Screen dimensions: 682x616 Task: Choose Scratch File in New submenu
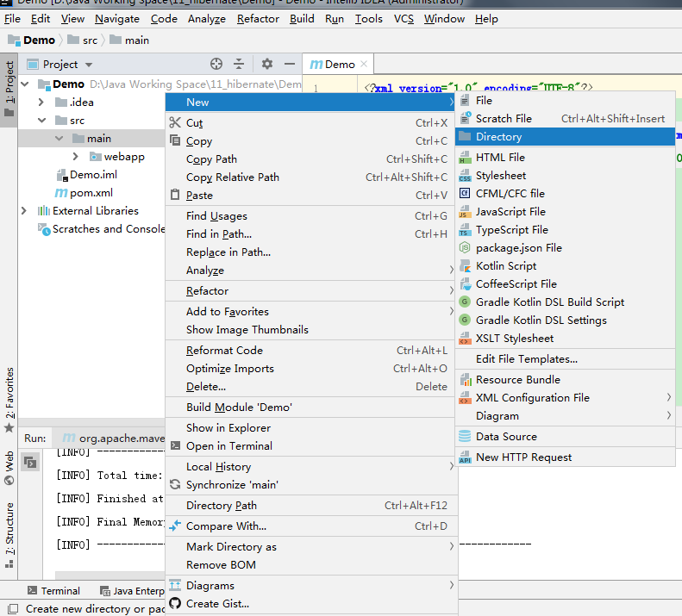point(565,118)
